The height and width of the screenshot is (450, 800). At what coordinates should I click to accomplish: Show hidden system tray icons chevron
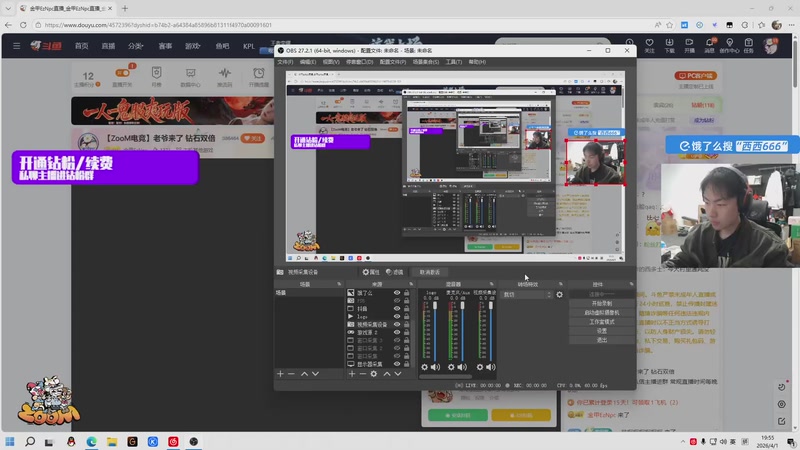tap(683, 442)
